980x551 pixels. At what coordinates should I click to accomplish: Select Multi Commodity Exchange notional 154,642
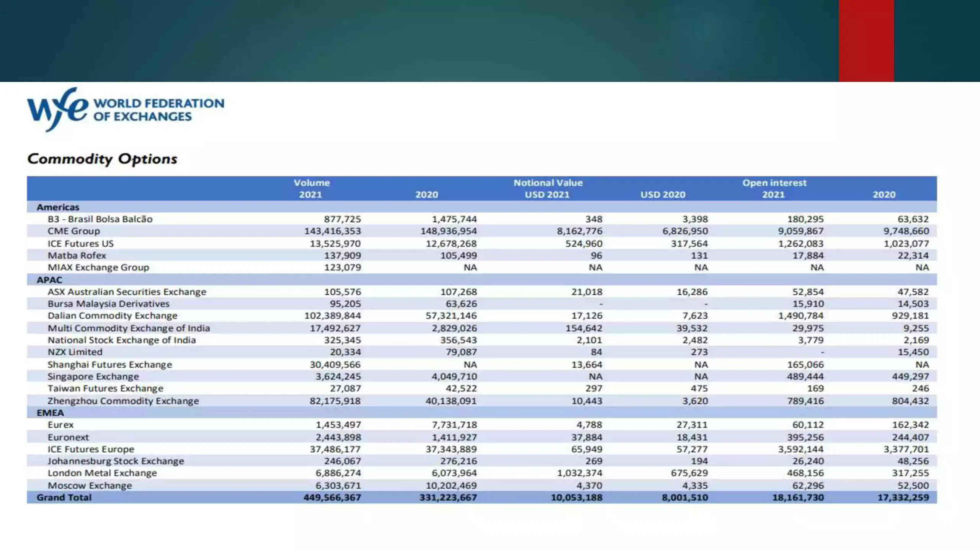(584, 328)
